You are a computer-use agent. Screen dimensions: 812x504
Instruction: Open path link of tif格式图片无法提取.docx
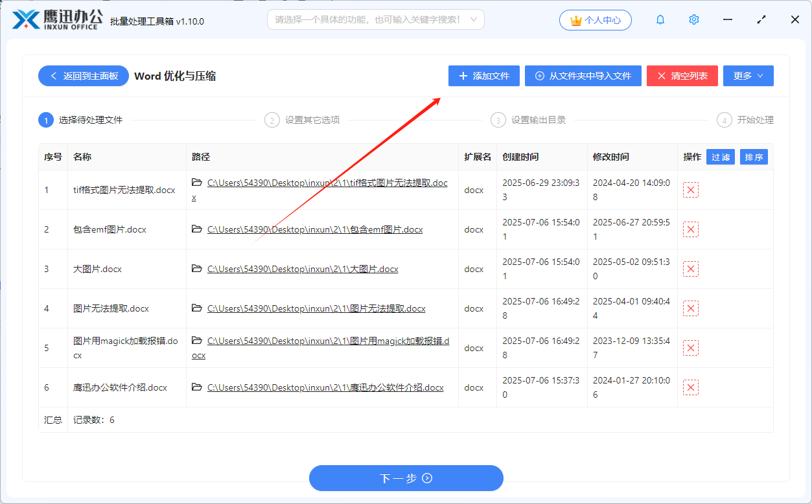click(x=327, y=183)
